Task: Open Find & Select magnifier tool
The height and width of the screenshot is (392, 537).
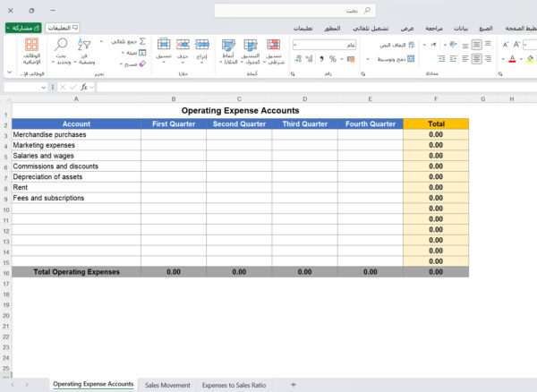Action: pyautogui.click(x=62, y=45)
